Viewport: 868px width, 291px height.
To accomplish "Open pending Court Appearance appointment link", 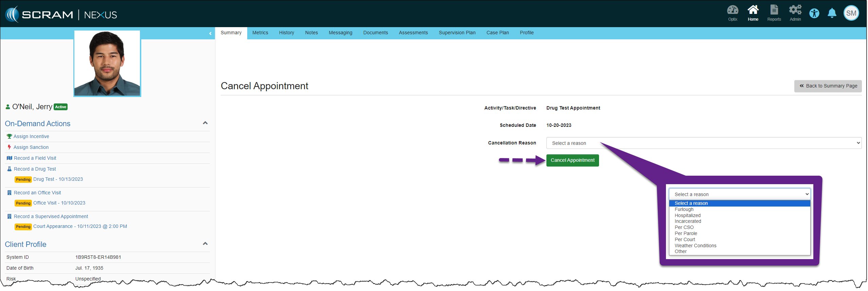I will click(80, 227).
